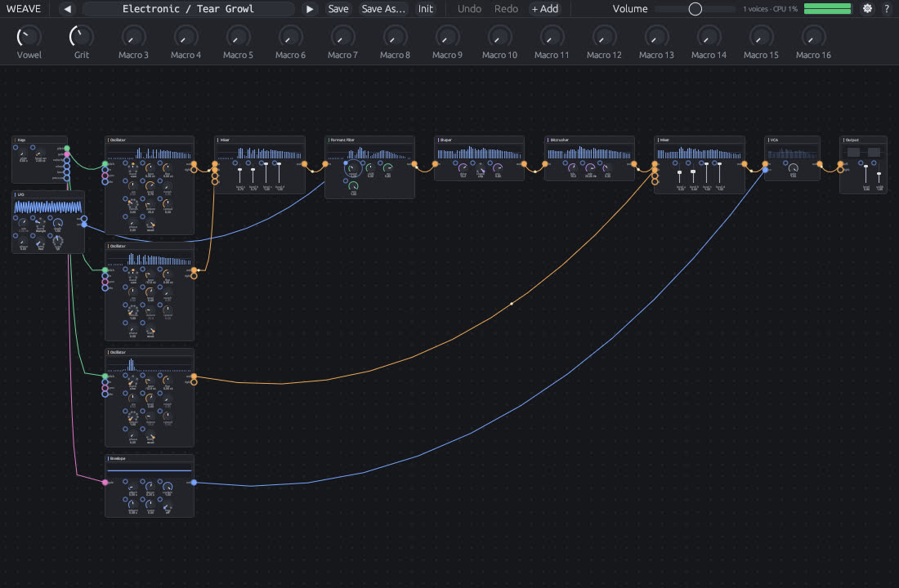Viewport: 899px width, 588px height.
Task: Click the green pitch input on topmost Oscillator
Action: pos(105,164)
